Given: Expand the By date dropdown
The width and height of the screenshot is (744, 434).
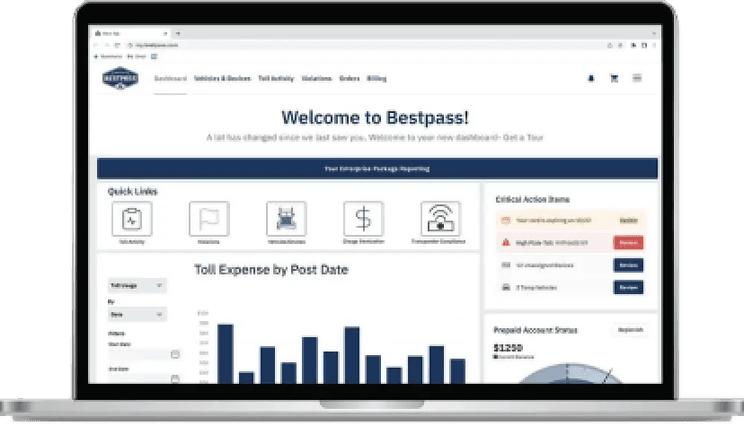Looking at the screenshot, I should click(137, 314).
